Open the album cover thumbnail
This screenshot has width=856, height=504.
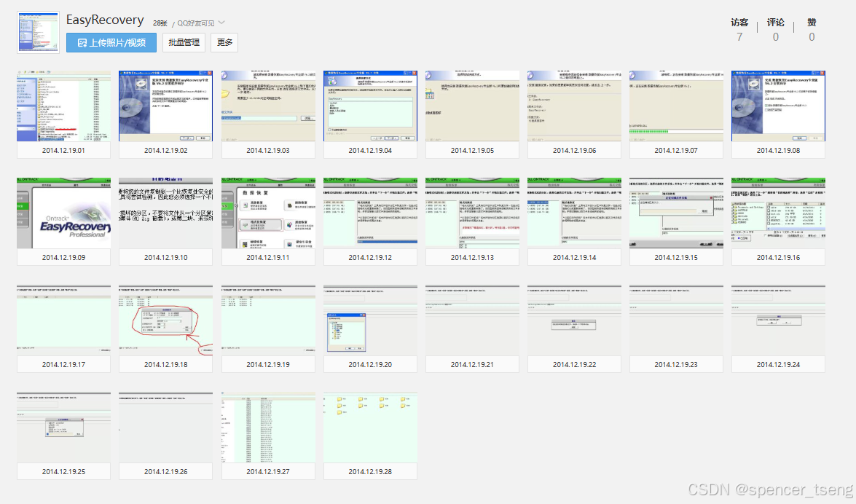(x=37, y=32)
